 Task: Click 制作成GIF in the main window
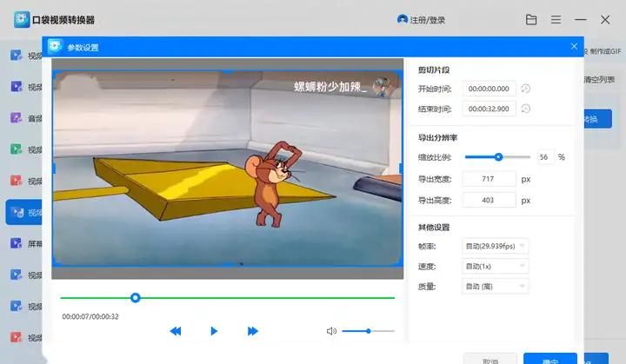pos(605,51)
